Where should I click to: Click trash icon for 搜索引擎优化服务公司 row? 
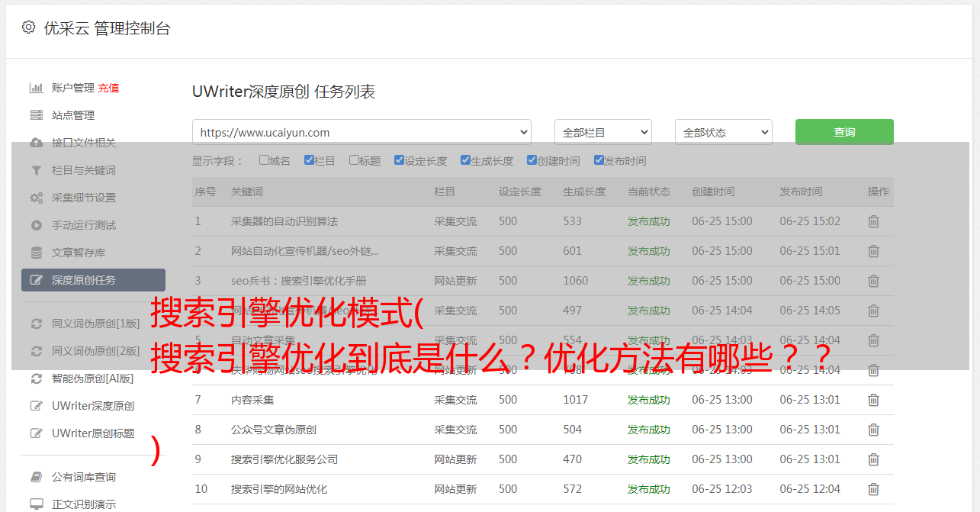[873, 459]
